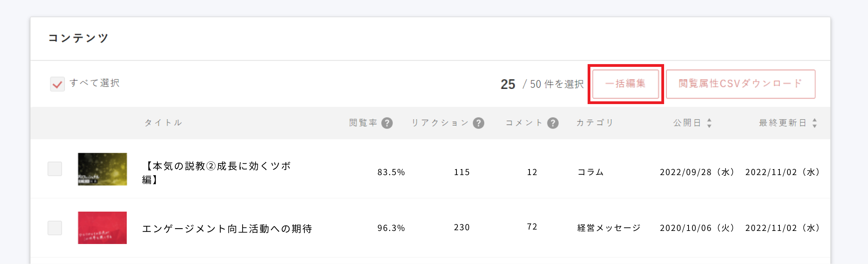
Task: Click help icon next to 閲覧率
Action: (x=387, y=123)
